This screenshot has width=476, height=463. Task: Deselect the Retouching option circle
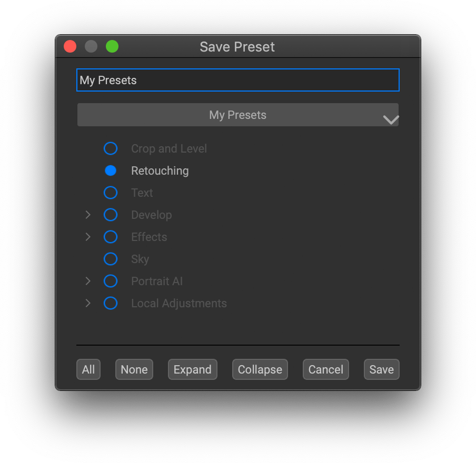pyautogui.click(x=111, y=170)
